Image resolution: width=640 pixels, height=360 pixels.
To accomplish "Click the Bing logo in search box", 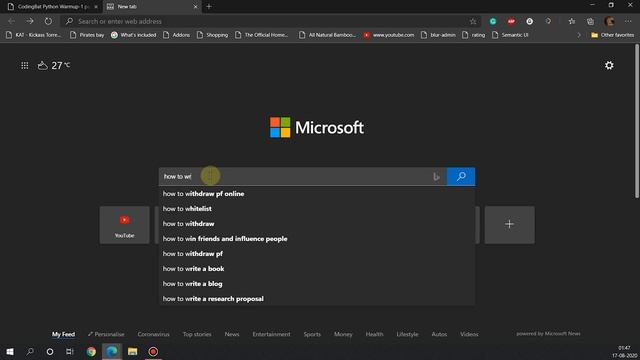I will [436, 176].
